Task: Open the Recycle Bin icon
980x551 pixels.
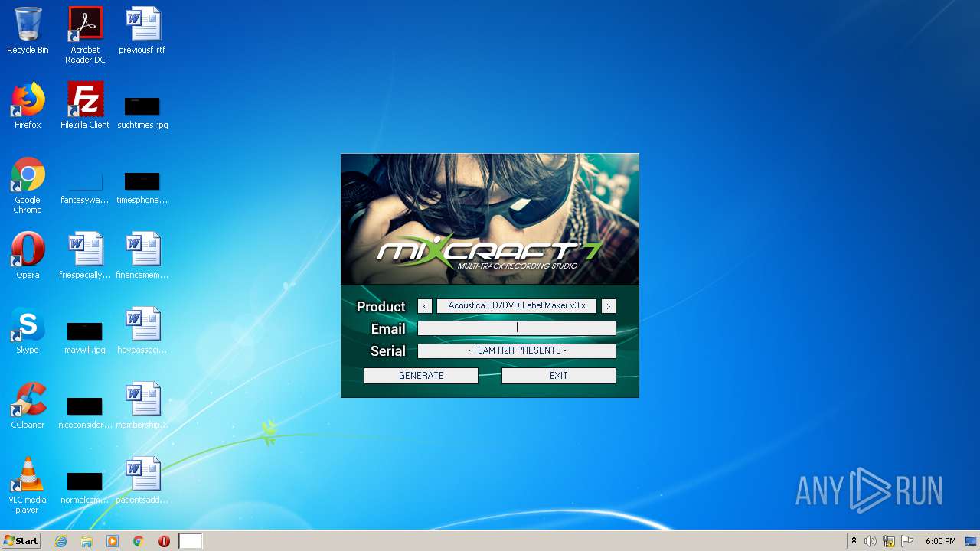Action: [x=28, y=31]
